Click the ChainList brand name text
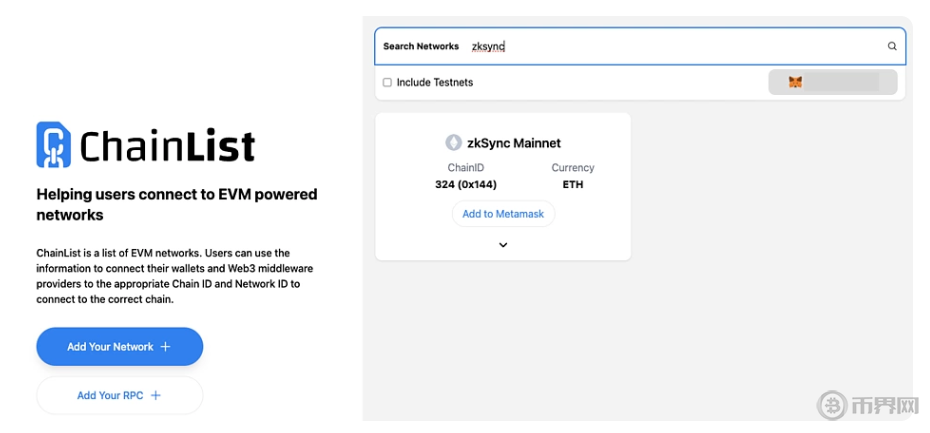Image resolution: width=930 pixels, height=433 pixels. pos(167,146)
